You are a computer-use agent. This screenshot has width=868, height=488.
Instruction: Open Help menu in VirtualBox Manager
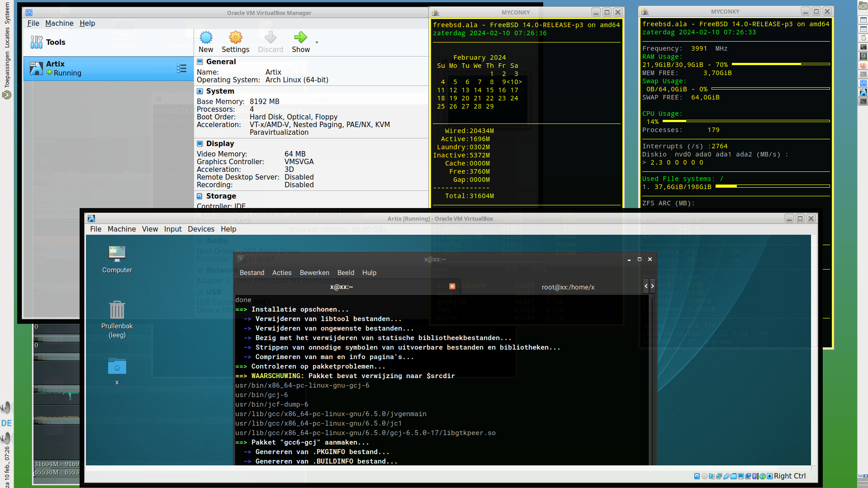tap(87, 24)
